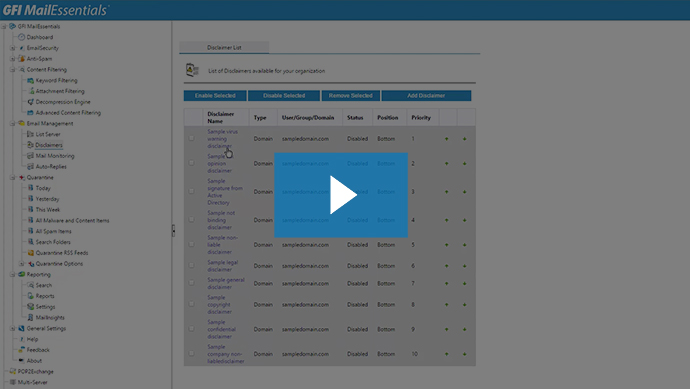690x389 pixels.
Task: Open Settings under Reporting
Action: tap(45, 307)
